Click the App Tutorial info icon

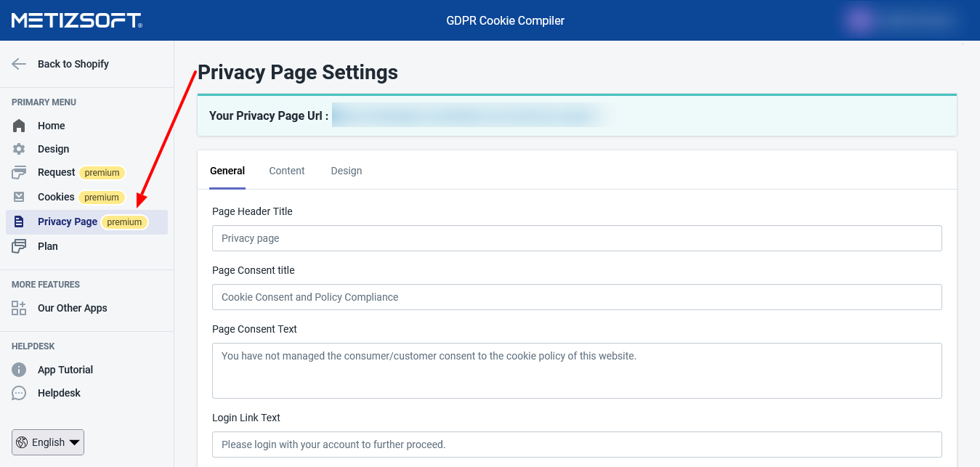pos(19,370)
